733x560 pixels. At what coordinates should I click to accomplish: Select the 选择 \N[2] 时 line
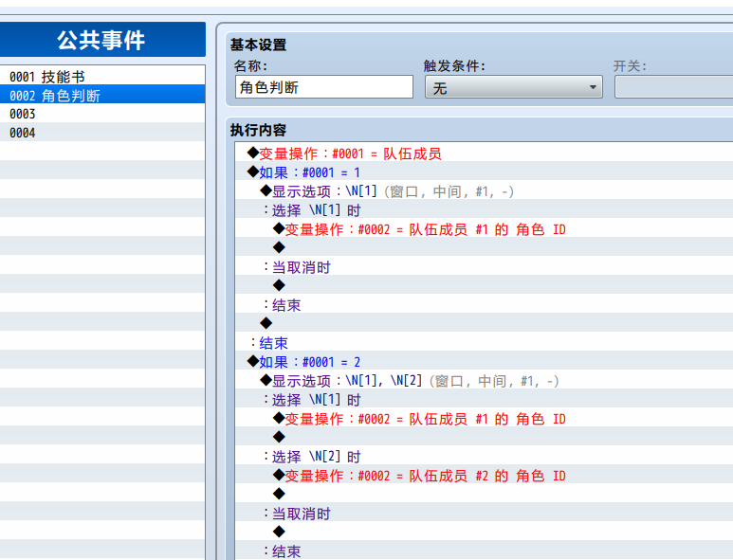484,457
